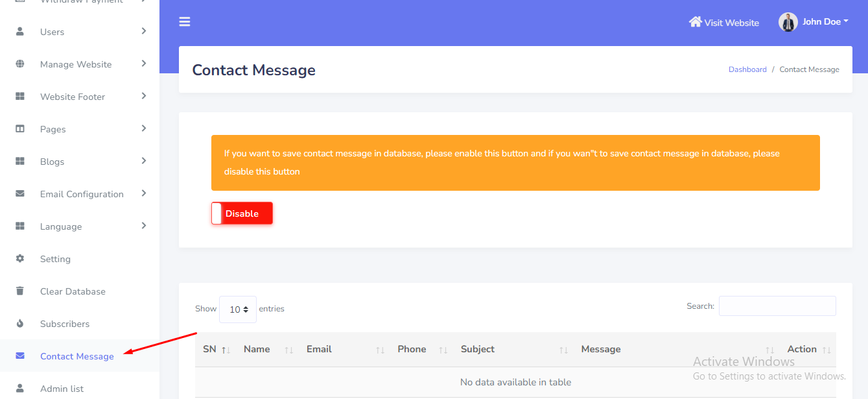868x399 pixels.
Task: Click the Users person icon in sidebar
Action: coord(20,31)
